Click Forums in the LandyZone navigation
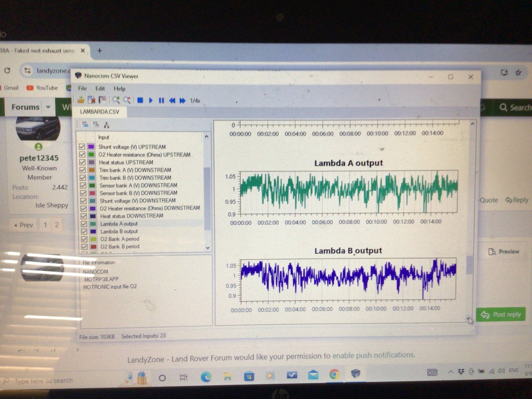This screenshot has width=532, height=399. click(x=25, y=107)
